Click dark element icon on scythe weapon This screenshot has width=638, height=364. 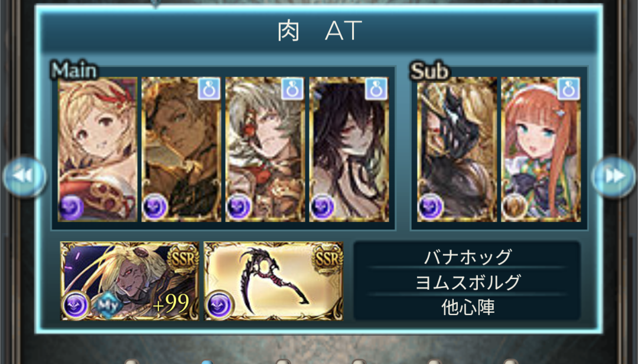[x=219, y=304]
